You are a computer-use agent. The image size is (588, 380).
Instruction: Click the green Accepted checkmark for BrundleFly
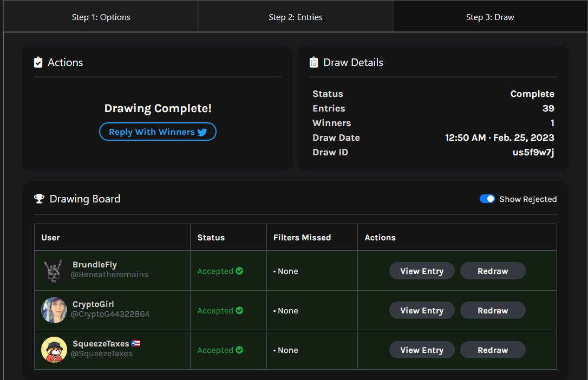239,271
